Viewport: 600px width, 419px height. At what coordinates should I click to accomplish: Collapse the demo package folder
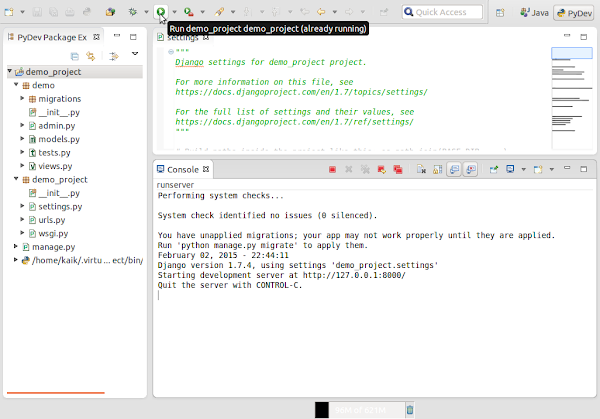[x=16, y=85]
